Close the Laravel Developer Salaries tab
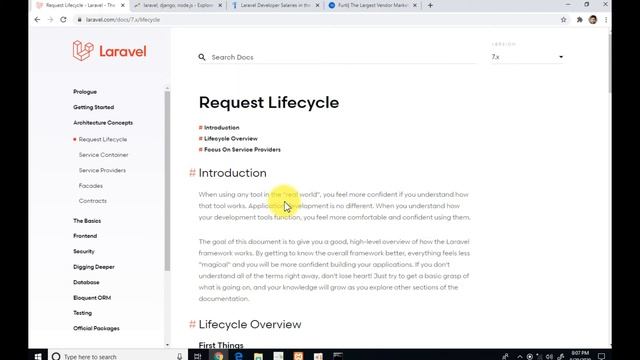The height and width of the screenshot is (360, 640). (x=318, y=5)
